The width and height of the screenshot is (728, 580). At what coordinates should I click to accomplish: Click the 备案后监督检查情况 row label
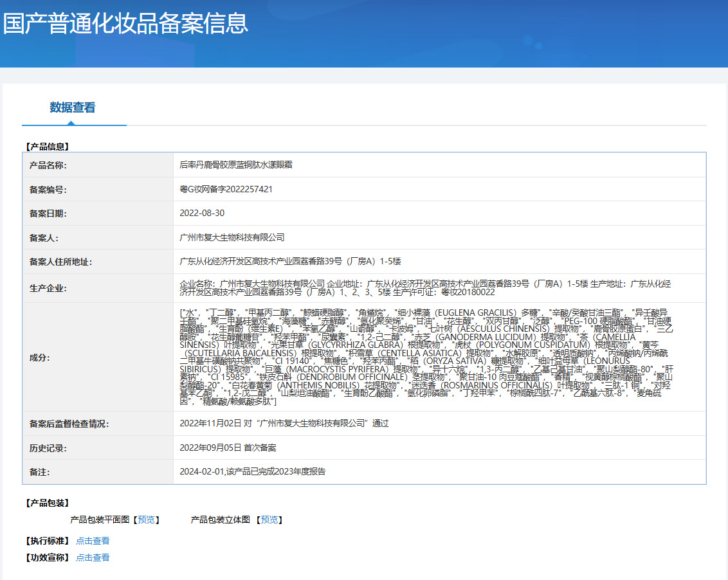coord(69,424)
